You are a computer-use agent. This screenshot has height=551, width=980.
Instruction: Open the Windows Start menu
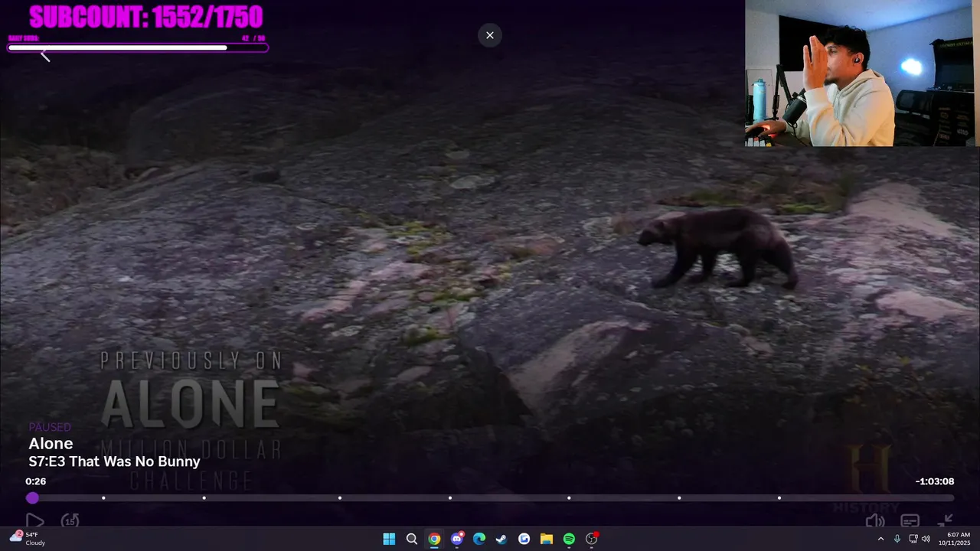[389, 539]
